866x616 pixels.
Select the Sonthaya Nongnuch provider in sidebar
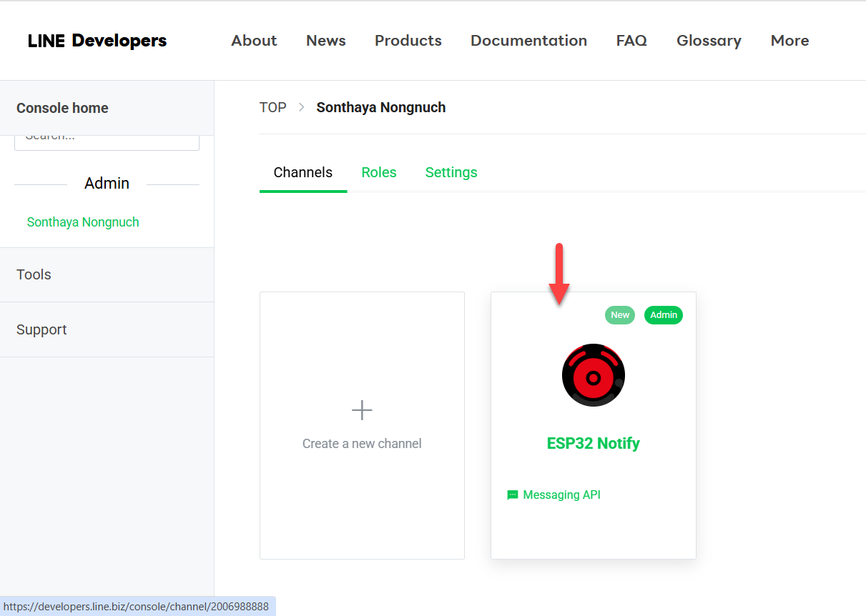(x=83, y=222)
